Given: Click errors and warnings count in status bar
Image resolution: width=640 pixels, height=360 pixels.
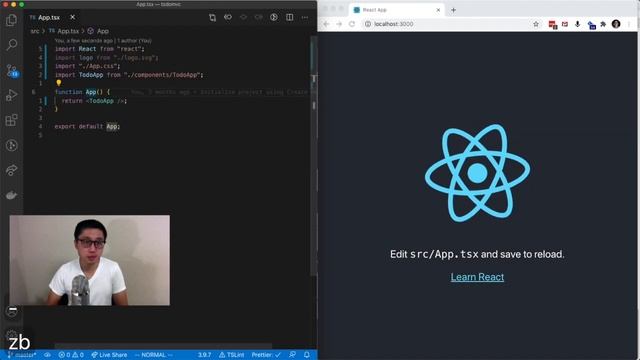Looking at the screenshot, I should tap(71, 355).
